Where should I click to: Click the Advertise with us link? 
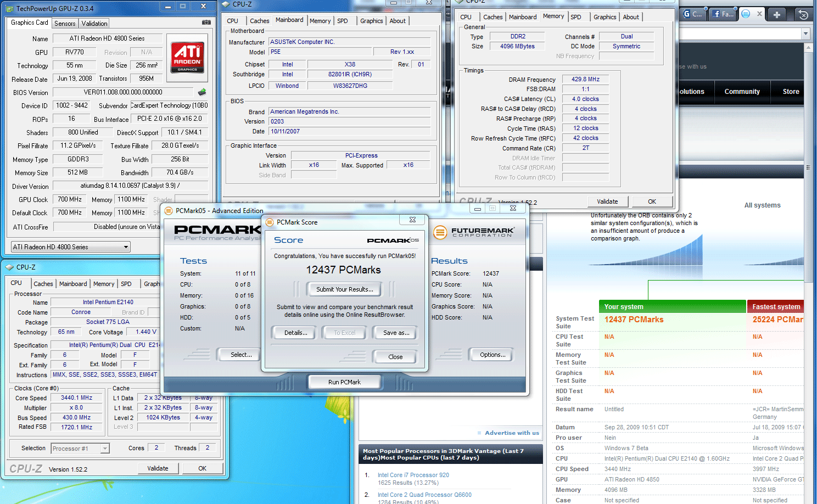pos(512,433)
